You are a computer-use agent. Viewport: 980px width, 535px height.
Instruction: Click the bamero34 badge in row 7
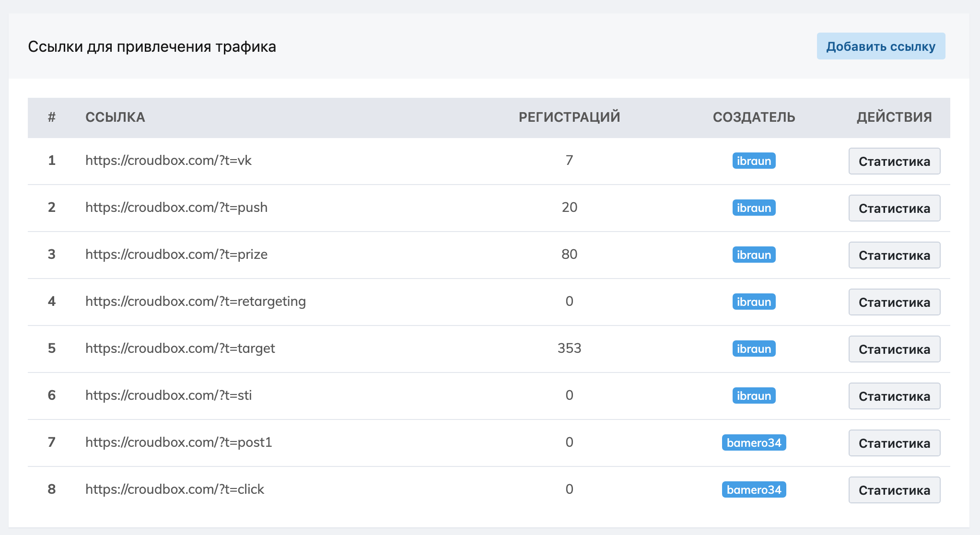(x=754, y=442)
